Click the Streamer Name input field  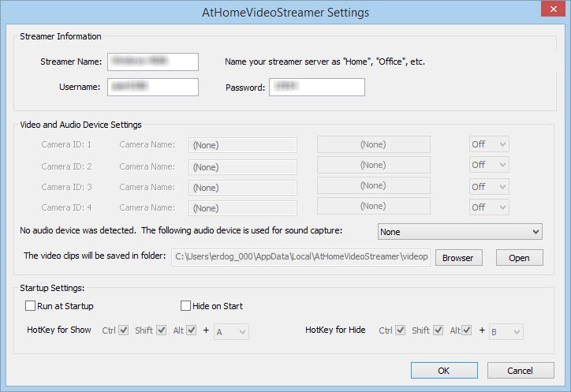tap(153, 62)
